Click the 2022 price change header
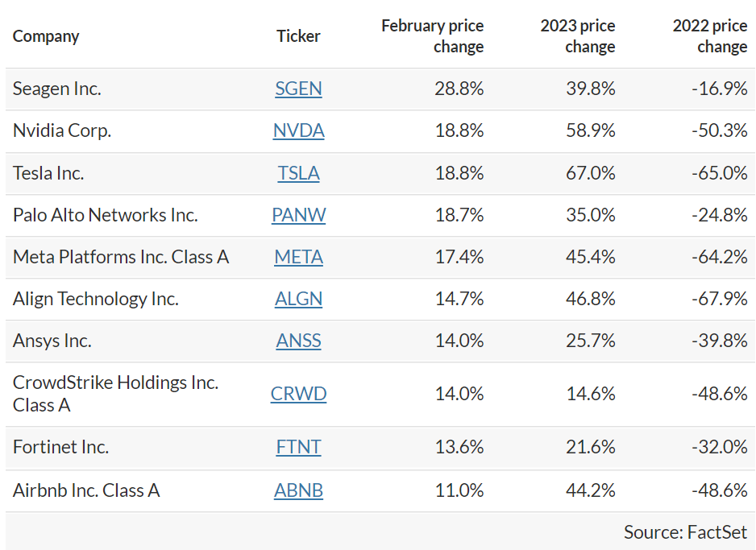 [710, 36]
